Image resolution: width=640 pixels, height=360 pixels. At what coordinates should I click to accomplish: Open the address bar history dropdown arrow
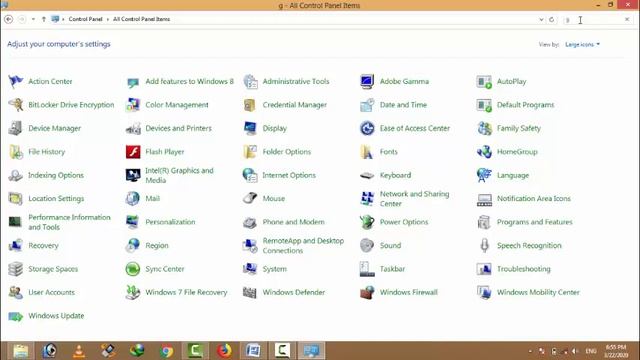pyautogui.click(x=541, y=19)
